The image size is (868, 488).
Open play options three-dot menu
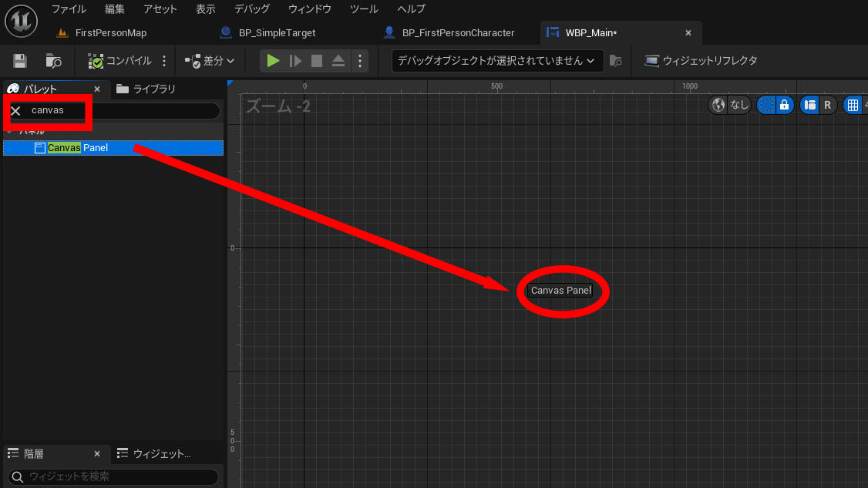click(x=360, y=61)
